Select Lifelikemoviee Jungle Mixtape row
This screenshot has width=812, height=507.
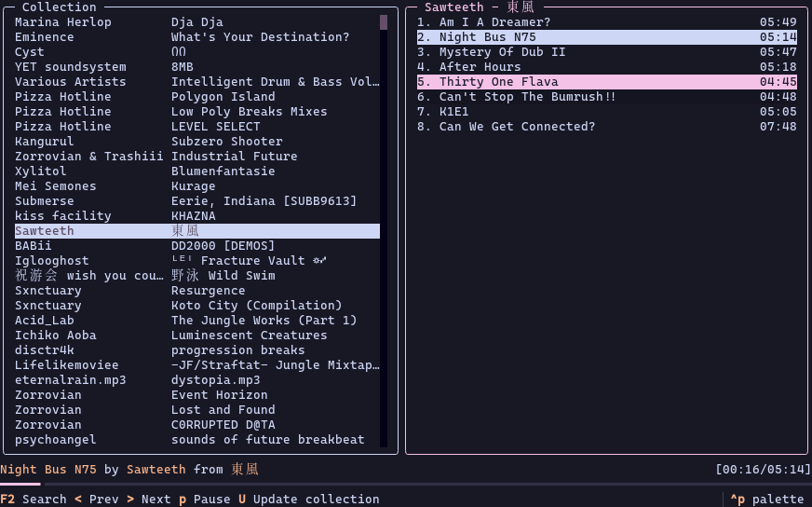coord(196,365)
